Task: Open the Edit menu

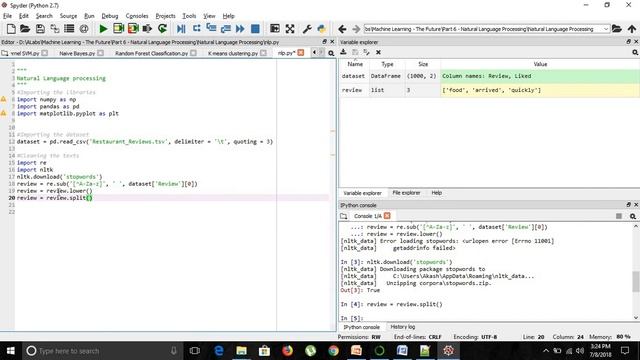Action: (x=24, y=16)
